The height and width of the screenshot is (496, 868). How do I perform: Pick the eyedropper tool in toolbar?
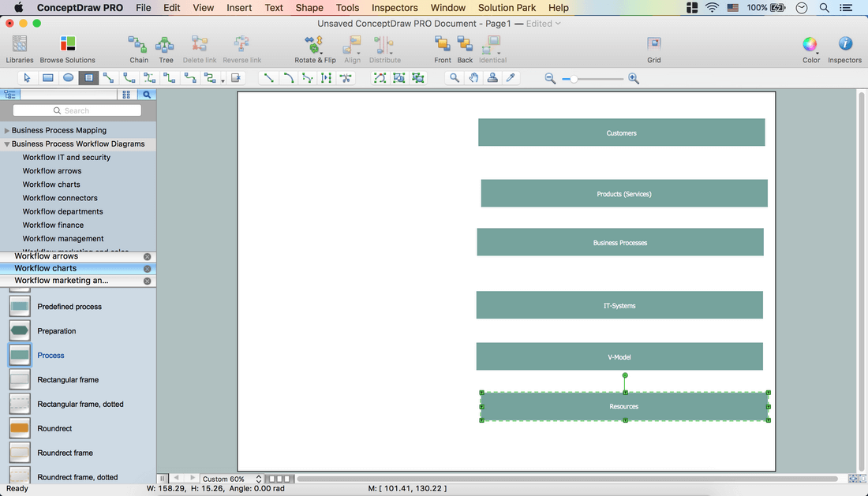511,78
